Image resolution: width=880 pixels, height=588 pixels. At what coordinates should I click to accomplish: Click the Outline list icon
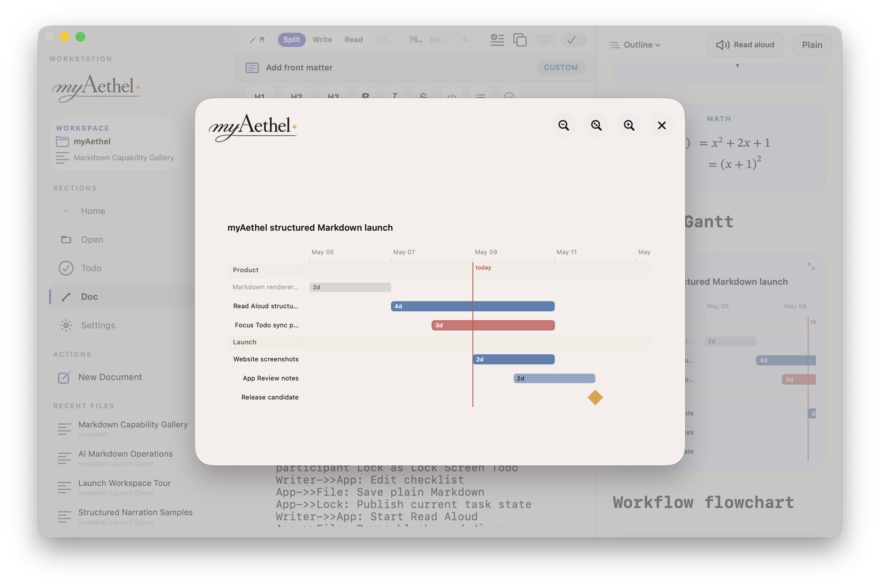click(614, 45)
